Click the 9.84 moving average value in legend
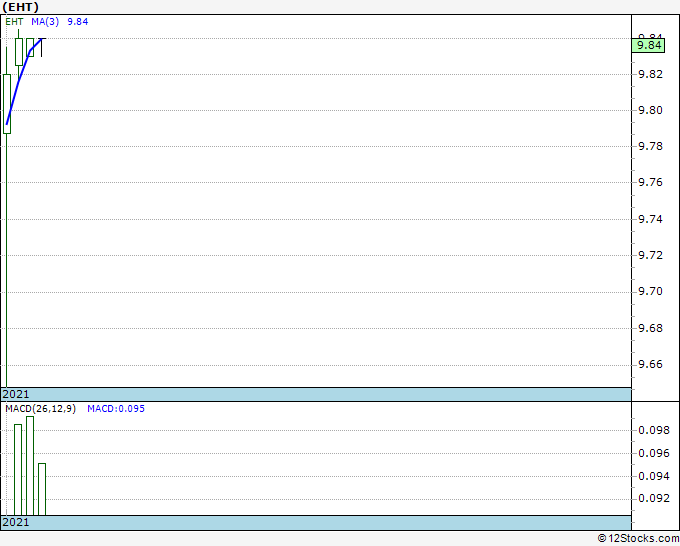Image resolution: width=680 pixels, height=546 pixels. pyautogui.click(x=78, y=22)
